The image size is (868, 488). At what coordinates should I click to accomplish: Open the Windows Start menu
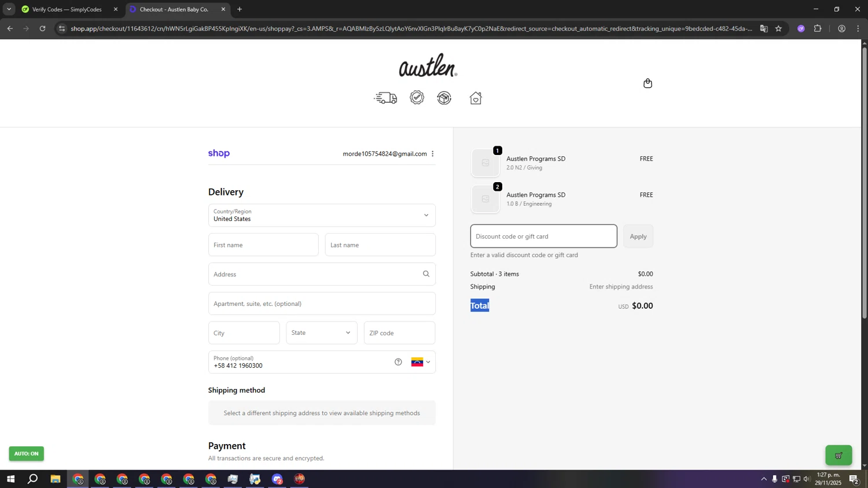(x=10, y=479)
